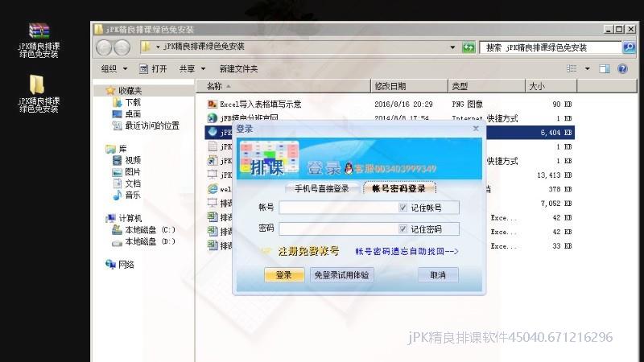The width and height of the screenshot is (644, 362).
Task: Sort files by 大小 column
Action: pyautogui.click(x=551, y=86)
